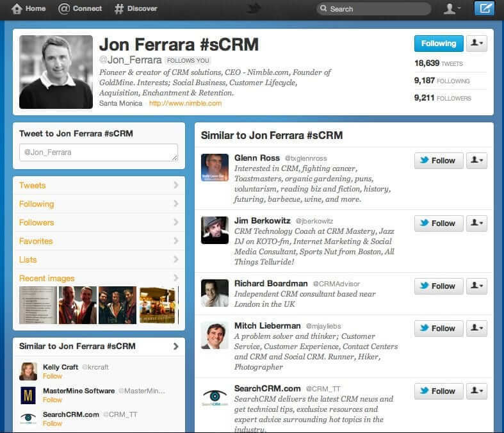504x433 pixels.
Task: Open the Lists section
Action: [99, 259]
